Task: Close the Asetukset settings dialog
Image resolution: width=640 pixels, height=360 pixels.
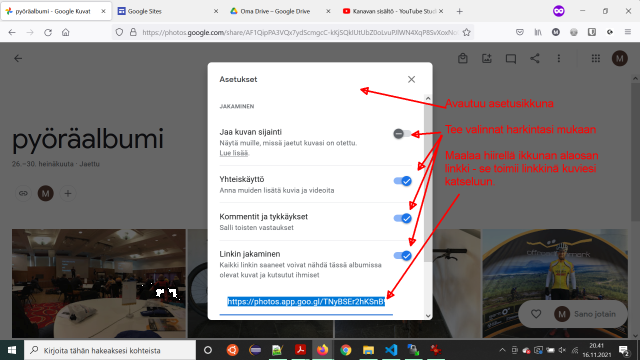Action: point(411,79)
